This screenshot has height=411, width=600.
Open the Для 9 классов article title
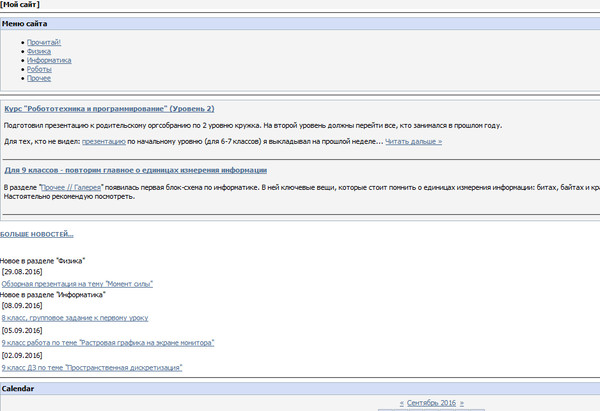tap(135, 170)
